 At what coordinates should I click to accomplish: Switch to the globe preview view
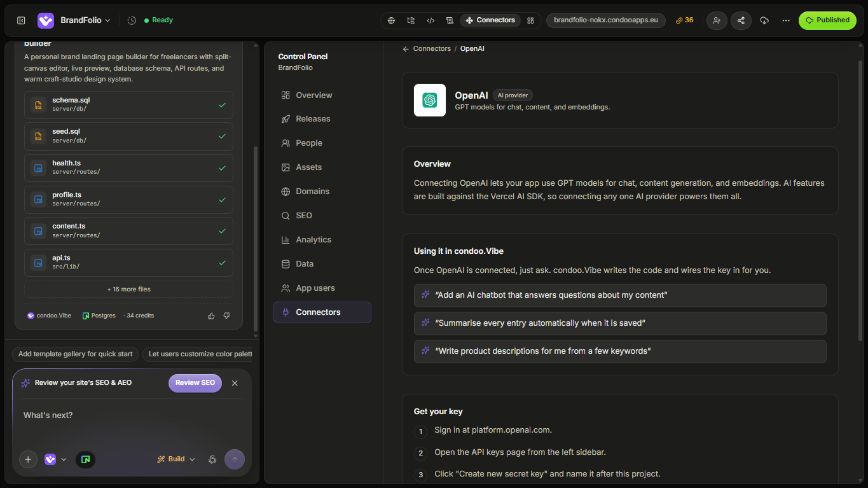392,20
